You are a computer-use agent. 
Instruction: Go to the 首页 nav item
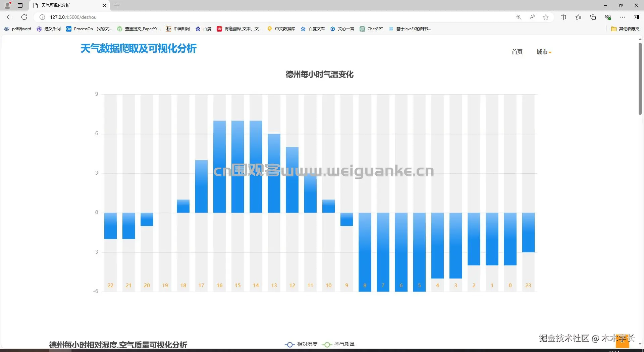[x=517, y=52]
